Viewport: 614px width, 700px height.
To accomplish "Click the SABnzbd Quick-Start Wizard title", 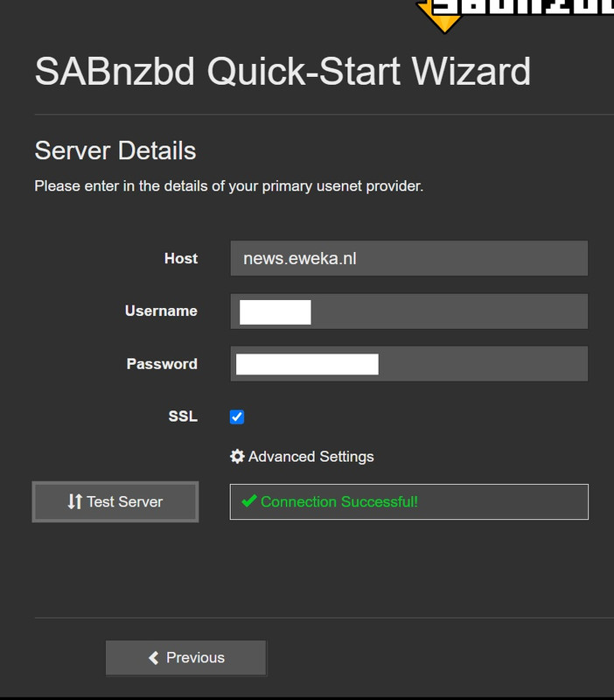I will 283,72.
